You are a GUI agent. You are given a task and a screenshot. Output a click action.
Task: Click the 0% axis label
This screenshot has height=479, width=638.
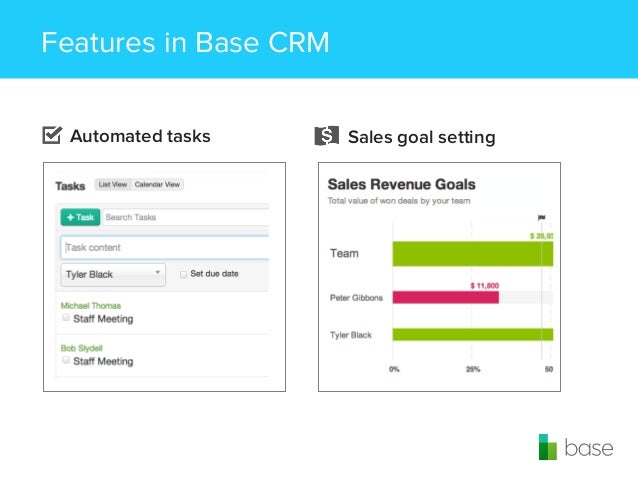[394, 369]
